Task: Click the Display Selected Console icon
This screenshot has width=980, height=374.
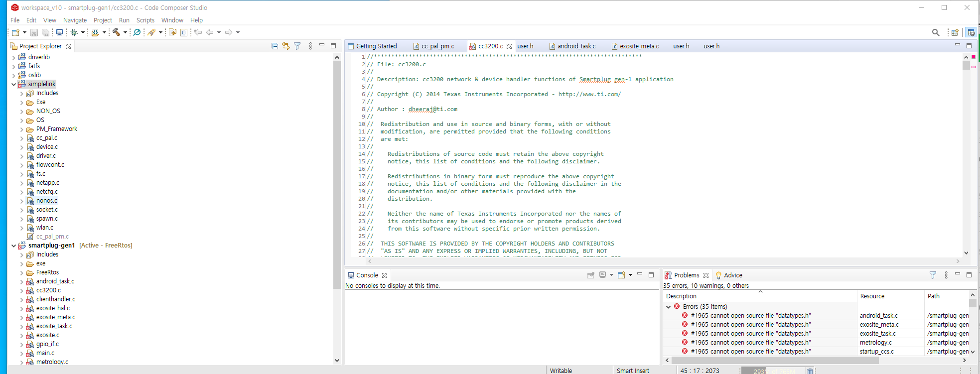Action: tap(602, 275)
